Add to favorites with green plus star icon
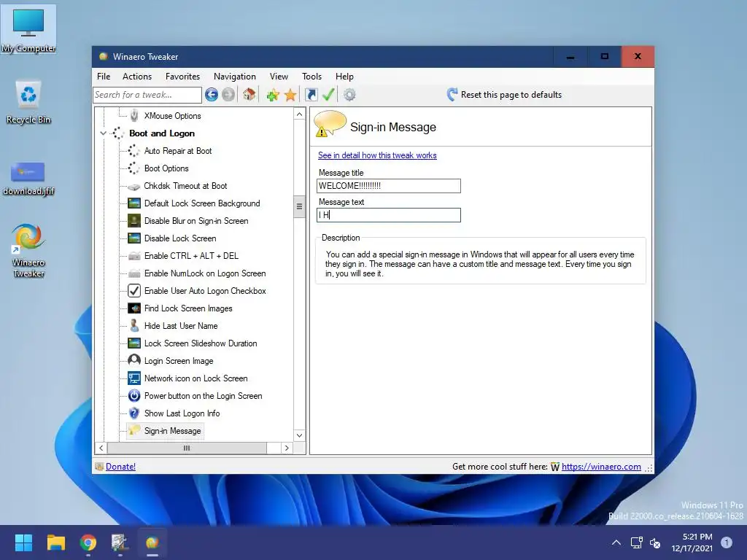The image size is (747, 560). click(273, 96)
